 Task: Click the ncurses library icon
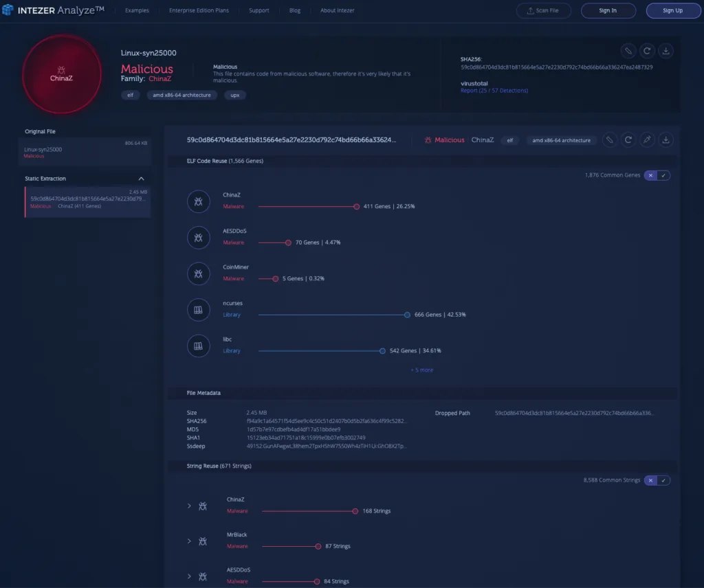pyautogui.click(x=199, y=310)
